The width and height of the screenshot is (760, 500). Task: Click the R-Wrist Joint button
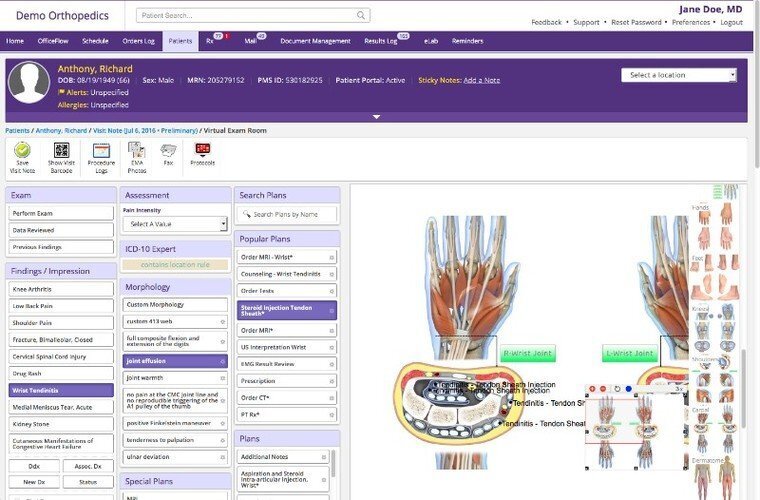click(x=528, y=353)
